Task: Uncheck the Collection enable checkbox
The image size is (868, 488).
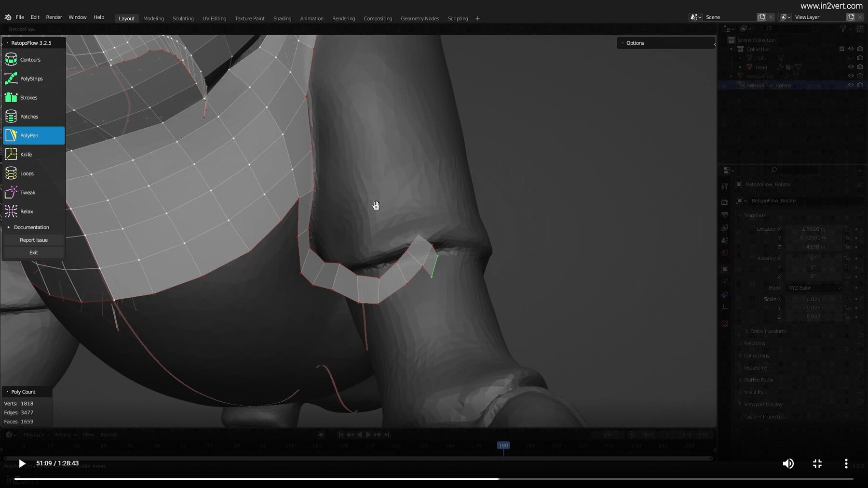Action: [x=841, y=49]
